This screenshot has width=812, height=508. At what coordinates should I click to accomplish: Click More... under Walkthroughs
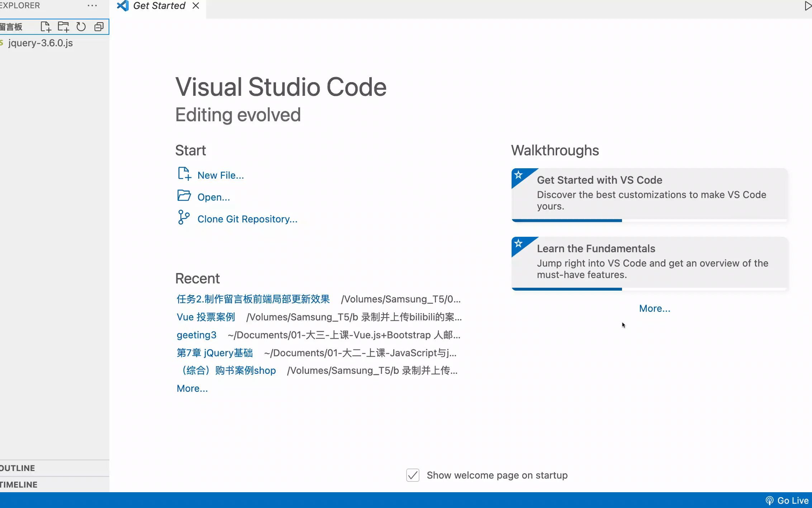pos(655,309)
